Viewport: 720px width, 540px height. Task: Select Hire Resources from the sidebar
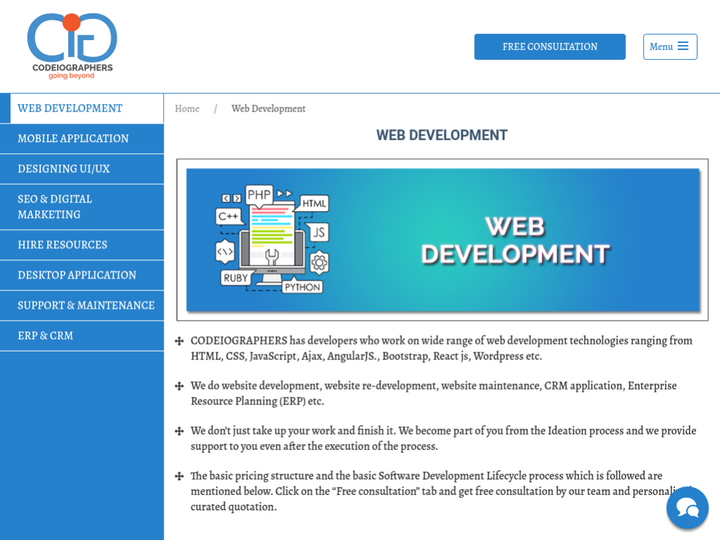point(82,245)
